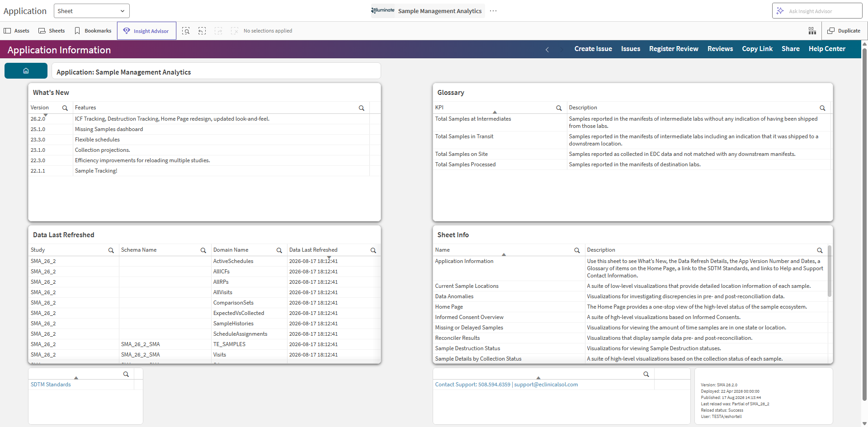
Task: Click the step forward selection icon
Action: [218, 31]
